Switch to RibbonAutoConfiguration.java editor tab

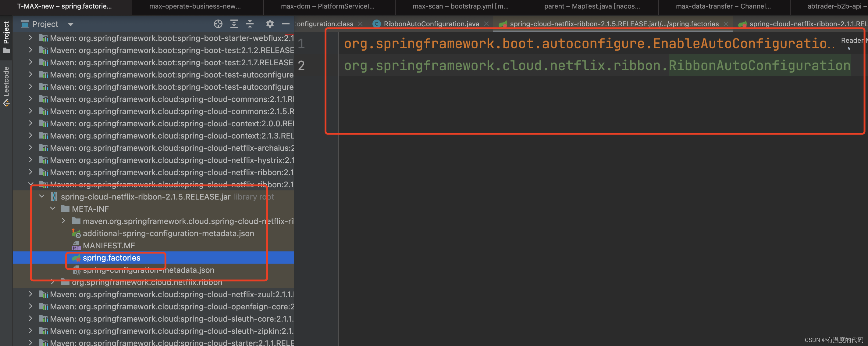pyautogui.click(x=431, y=24)
